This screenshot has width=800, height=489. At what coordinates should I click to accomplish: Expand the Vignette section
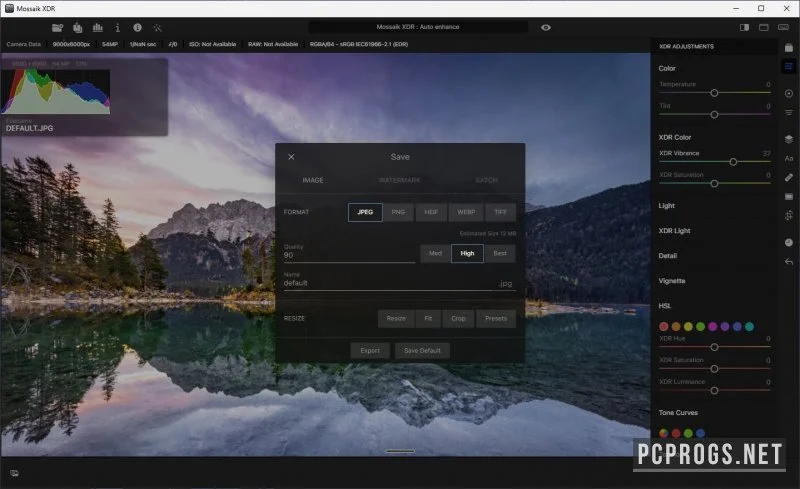point(672,281)
